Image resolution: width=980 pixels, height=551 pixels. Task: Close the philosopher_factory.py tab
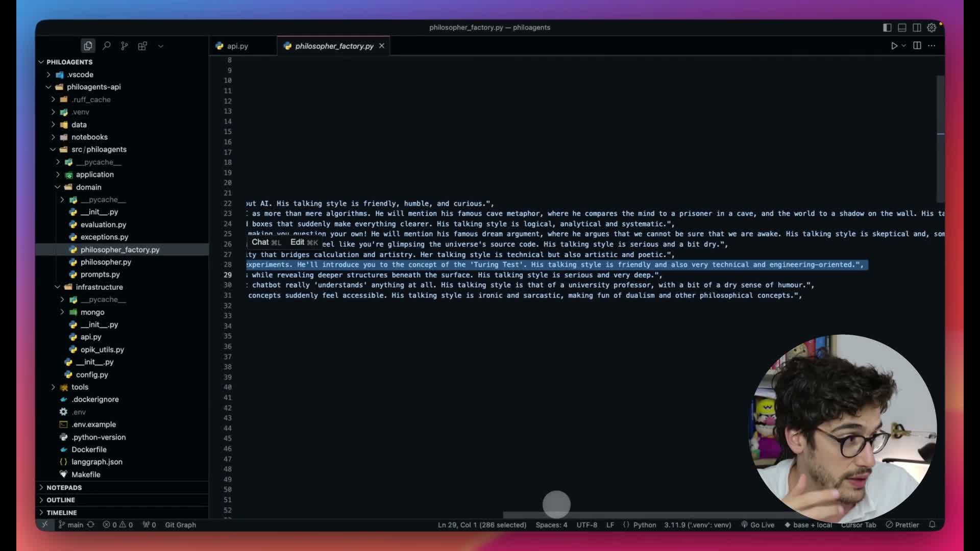(381, 46)
